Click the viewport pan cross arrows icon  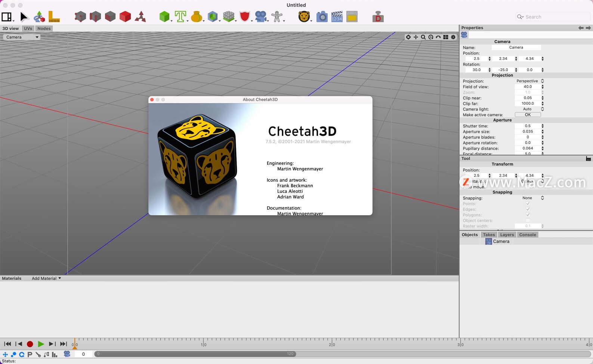click(x=416, y=37)
